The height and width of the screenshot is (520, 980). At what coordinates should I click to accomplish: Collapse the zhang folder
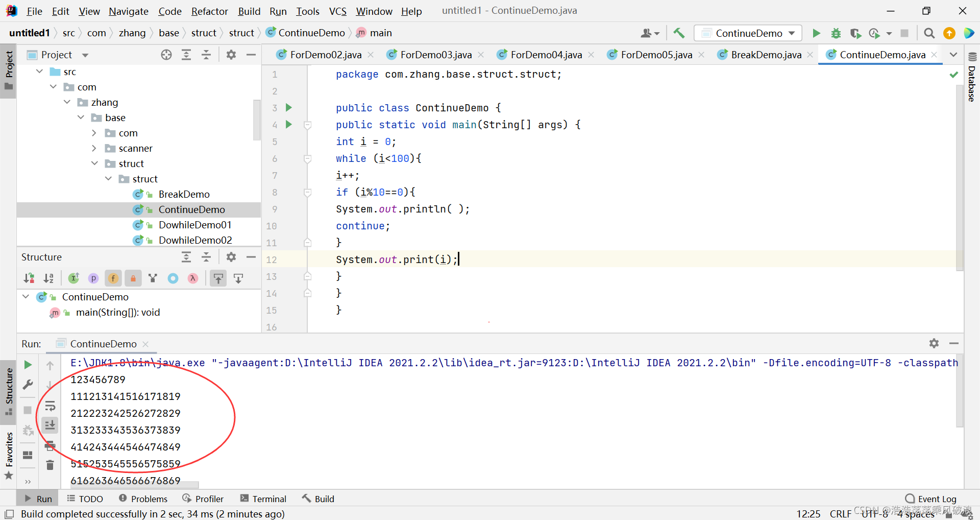67,102
